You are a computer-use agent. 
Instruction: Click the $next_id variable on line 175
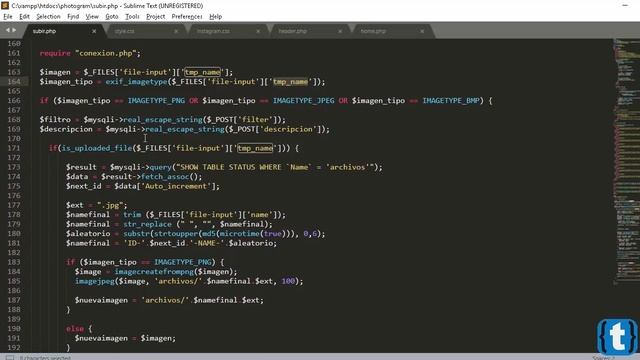click(x=84, y=186)
